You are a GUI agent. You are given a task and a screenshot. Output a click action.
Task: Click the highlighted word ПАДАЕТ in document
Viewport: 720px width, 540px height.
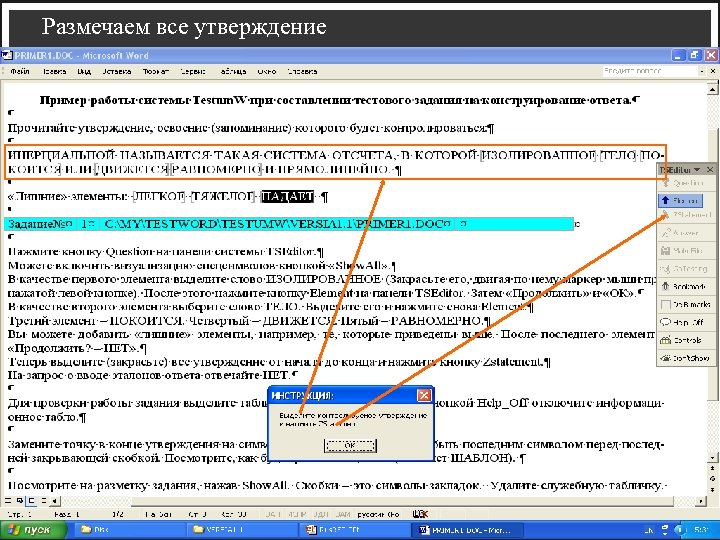(288, 197)
